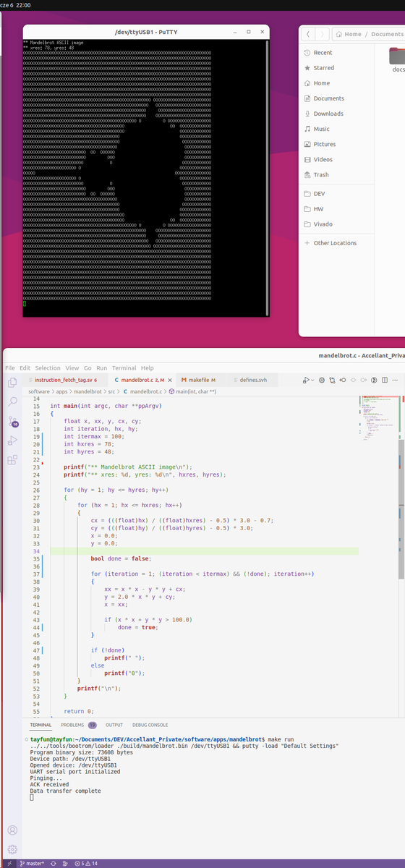
Task: Open Starred in Files sidebar
Action: click(x=337, y=68)
